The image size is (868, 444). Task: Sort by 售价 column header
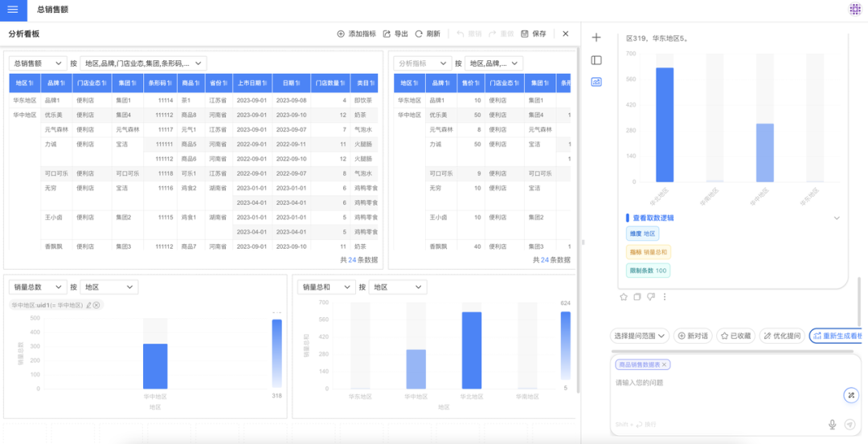click(470, 83)
